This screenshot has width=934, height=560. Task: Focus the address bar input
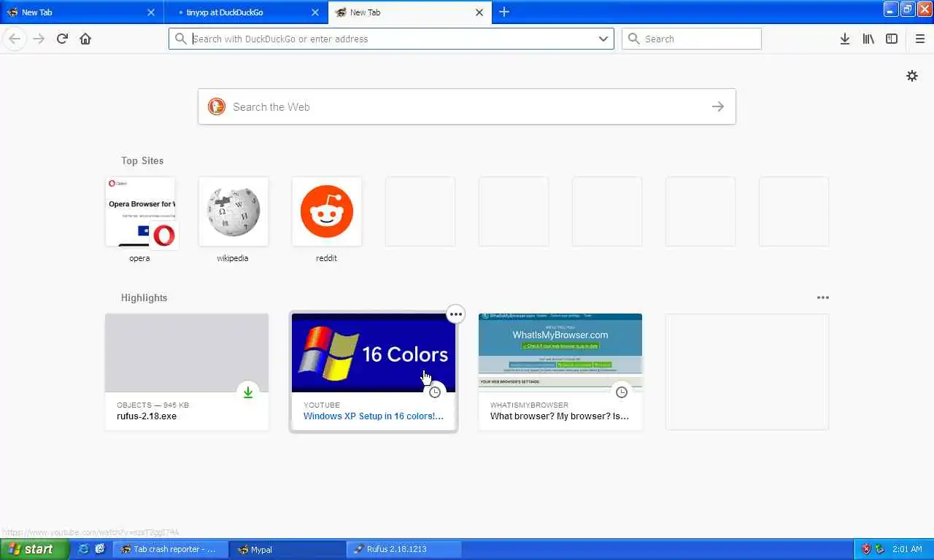click(393, 39)
